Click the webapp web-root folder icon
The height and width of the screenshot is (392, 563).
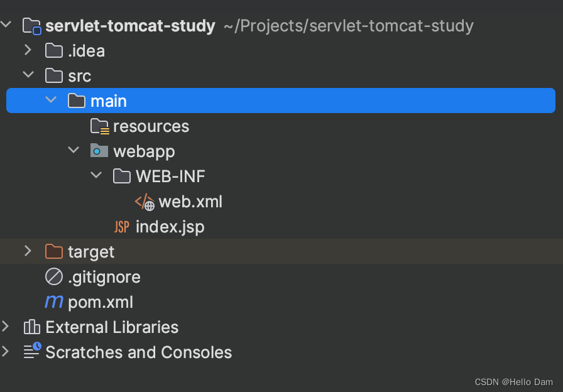99,151
